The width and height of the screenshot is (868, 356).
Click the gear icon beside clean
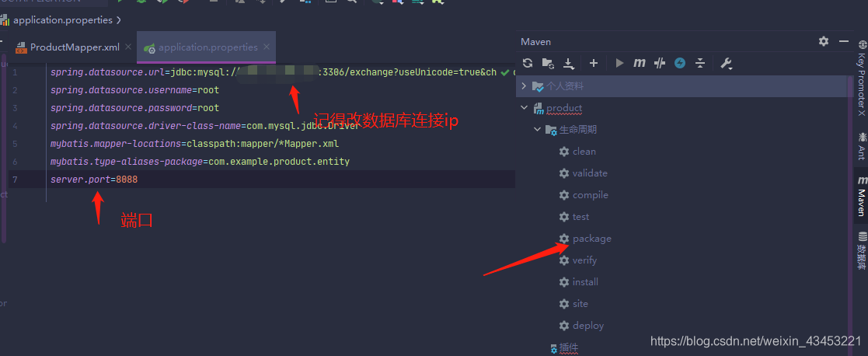pos(564,151)
